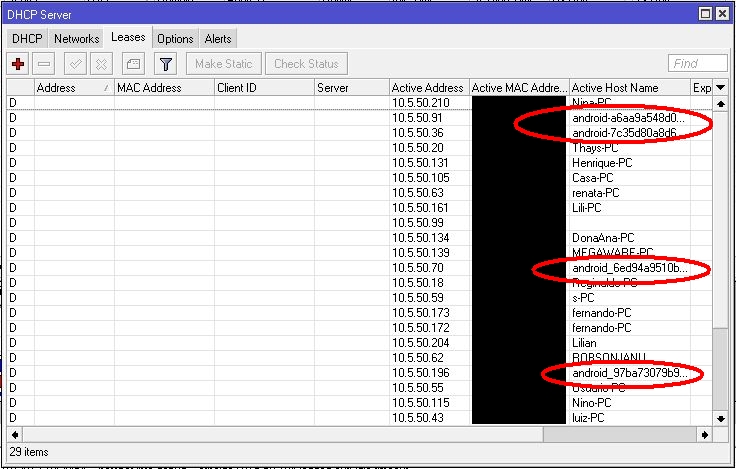Screen dimensions: 736x469
Task: Disable the lease with the X icon
Action: [101, 64]
